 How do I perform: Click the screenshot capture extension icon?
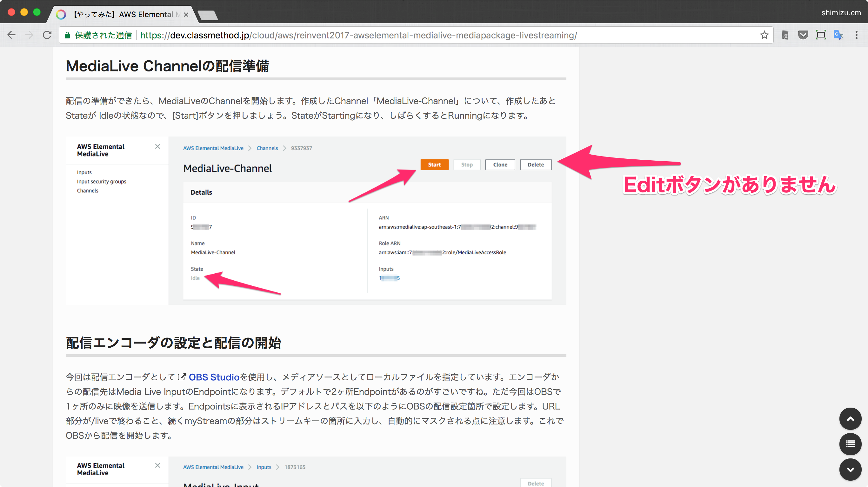pyautogui.click(x=821, y=35)
